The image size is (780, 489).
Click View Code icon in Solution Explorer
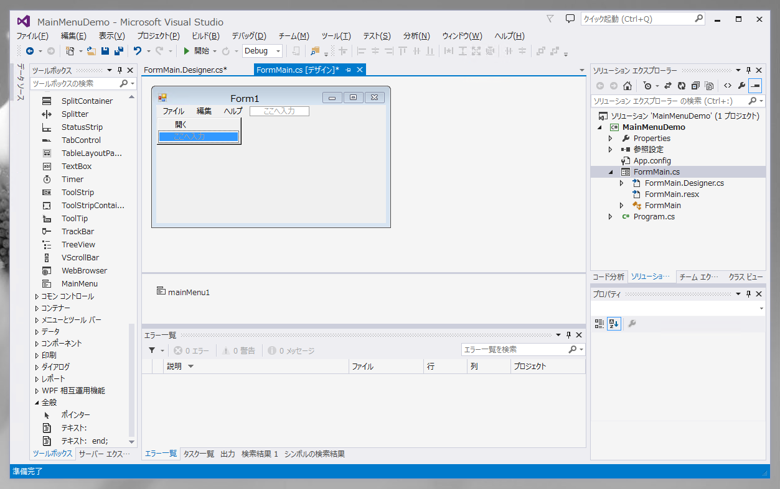pyautogui.click(x=727, y=86)
